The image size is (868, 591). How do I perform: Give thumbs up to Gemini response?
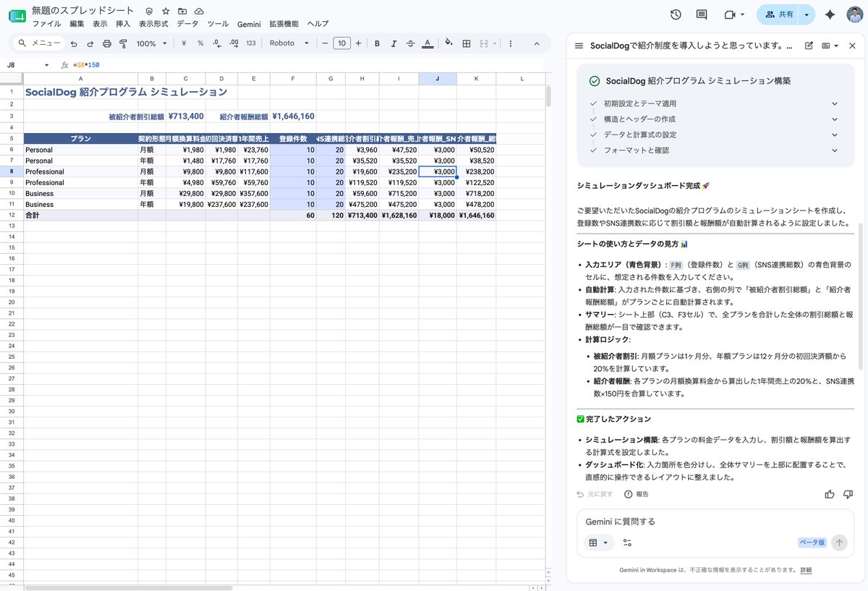pyautogui.click(x=830, y=494)
